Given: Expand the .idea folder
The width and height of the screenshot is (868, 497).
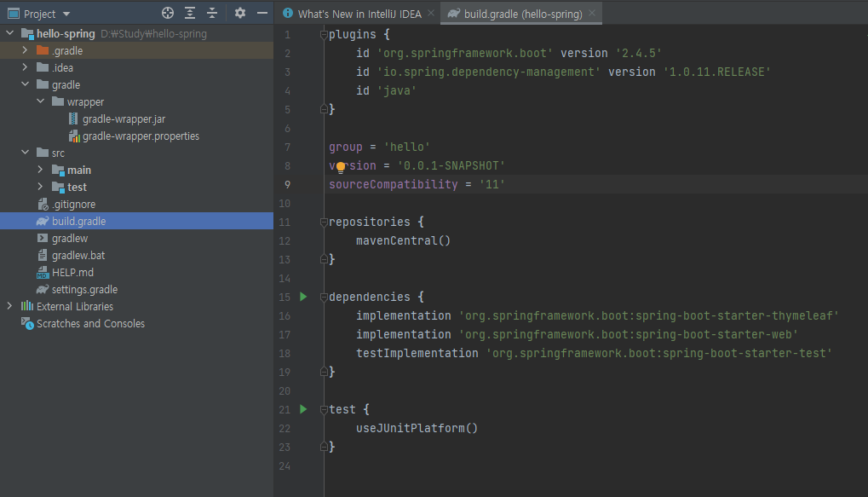Looking at the screenshot, I should pos(25,67).
